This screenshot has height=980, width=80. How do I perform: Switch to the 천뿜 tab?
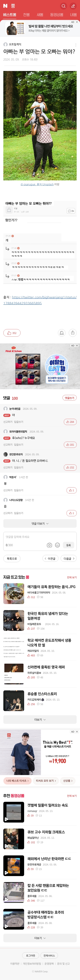[x=26, y=15]
